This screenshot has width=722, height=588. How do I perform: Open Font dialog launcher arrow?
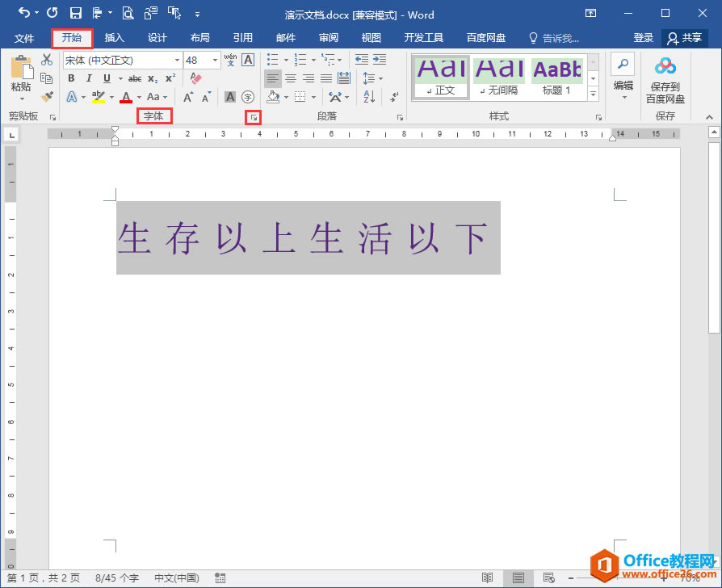[x=254, y=118]
